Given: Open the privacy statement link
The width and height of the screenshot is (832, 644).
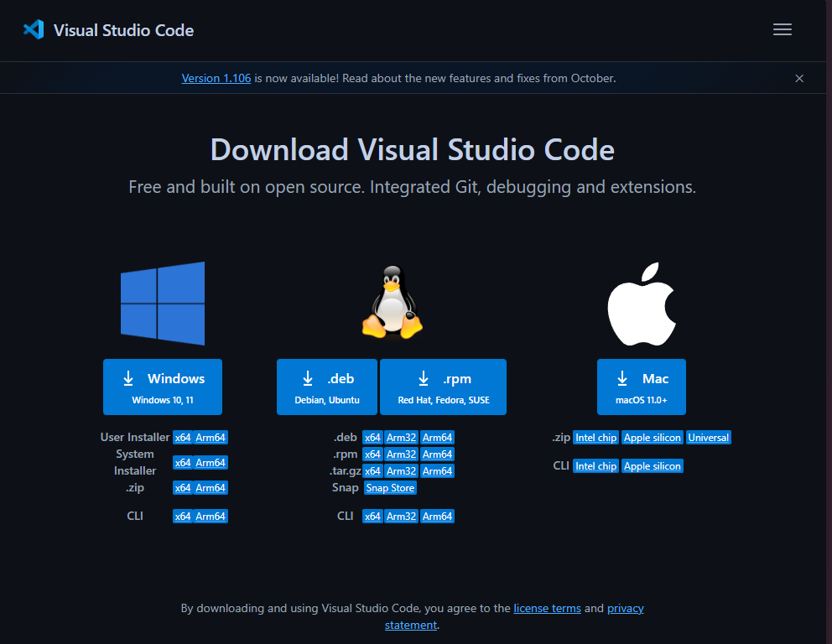Looking at the screenshot, I should pyautogui.click(x=625, y=609).
